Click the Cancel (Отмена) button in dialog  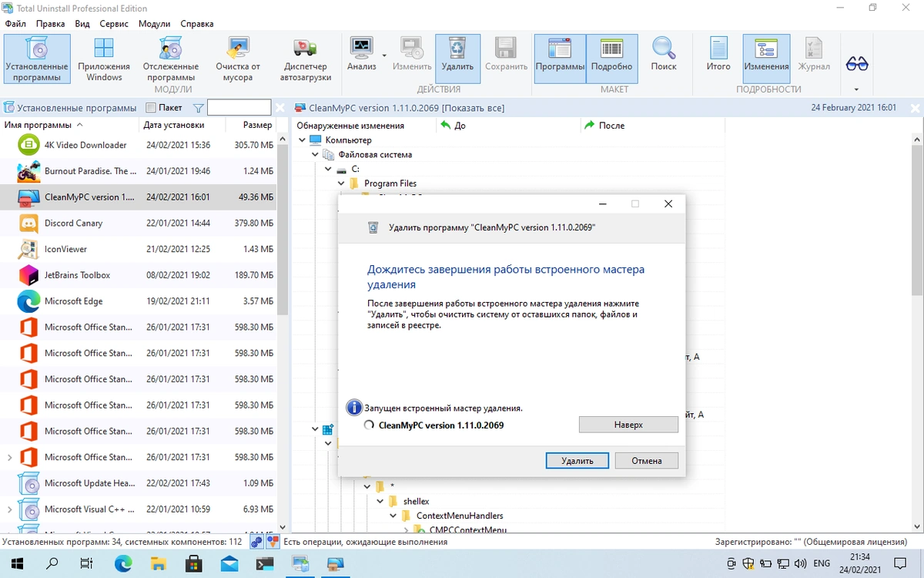pos(647,460)
